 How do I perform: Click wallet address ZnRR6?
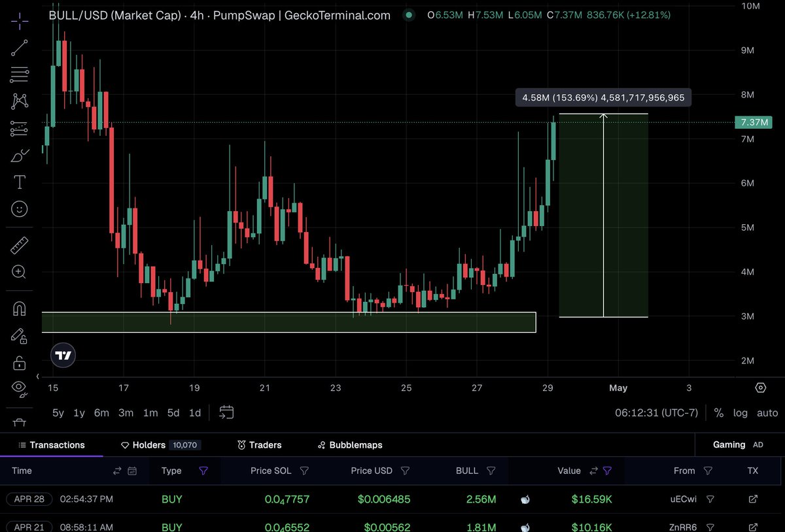click(682, 527)
